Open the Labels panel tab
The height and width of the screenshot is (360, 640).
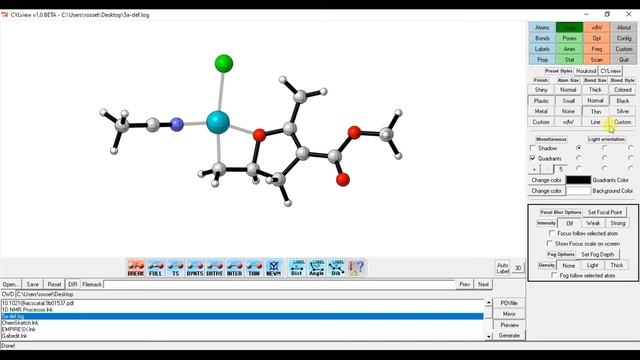click(542, 49)
